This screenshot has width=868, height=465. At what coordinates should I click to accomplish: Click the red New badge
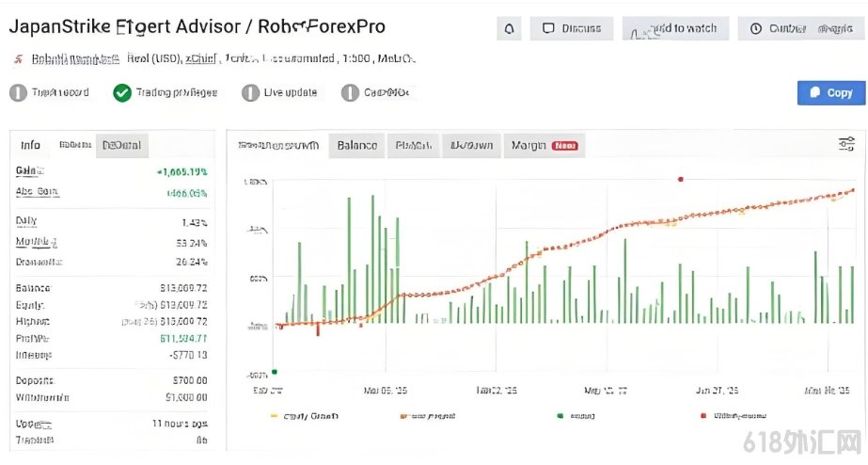tap(564, 146)
